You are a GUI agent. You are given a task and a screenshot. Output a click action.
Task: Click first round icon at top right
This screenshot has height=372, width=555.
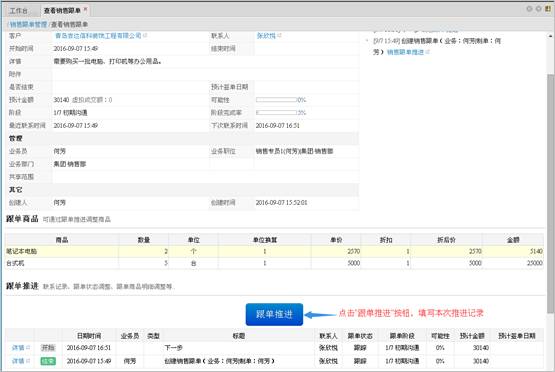click(530, 9)
